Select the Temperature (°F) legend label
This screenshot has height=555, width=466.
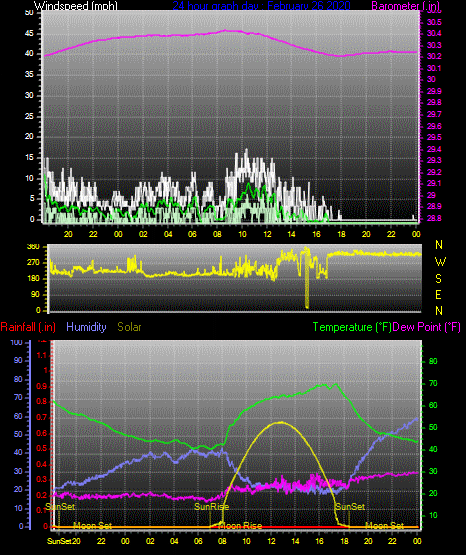352,327
